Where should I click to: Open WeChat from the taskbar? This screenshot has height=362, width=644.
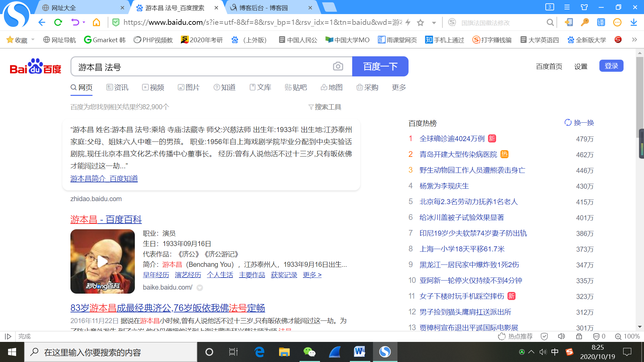tap(309, 352)
